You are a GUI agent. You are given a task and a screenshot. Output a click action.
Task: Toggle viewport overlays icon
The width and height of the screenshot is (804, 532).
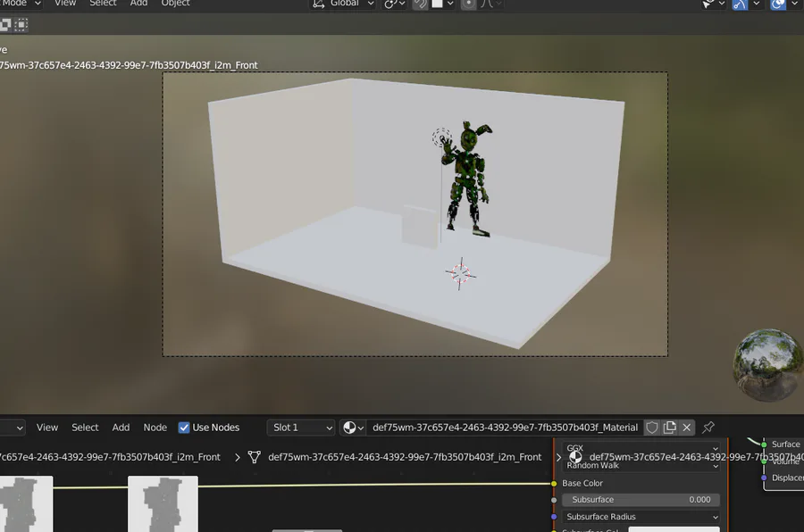pos(778,4)
